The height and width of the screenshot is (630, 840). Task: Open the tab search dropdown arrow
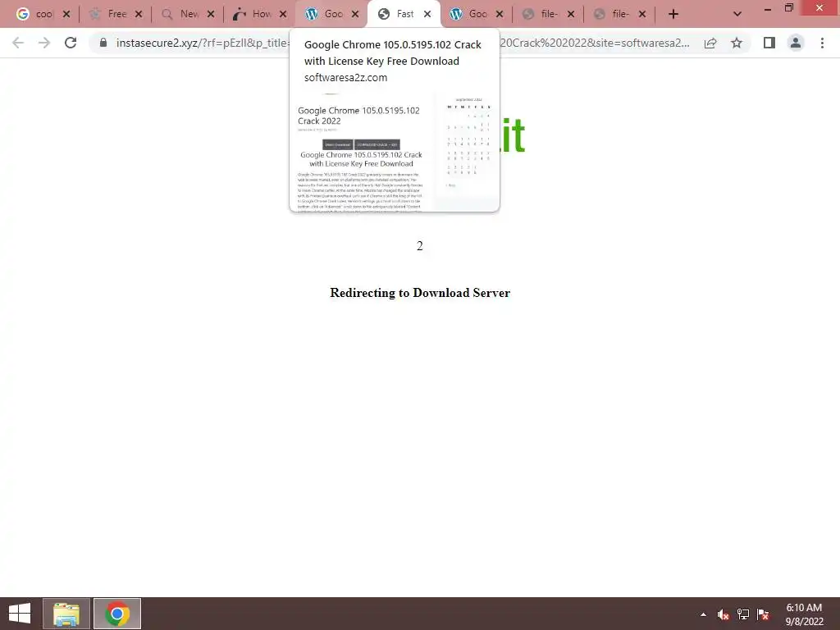pos(737,15)
